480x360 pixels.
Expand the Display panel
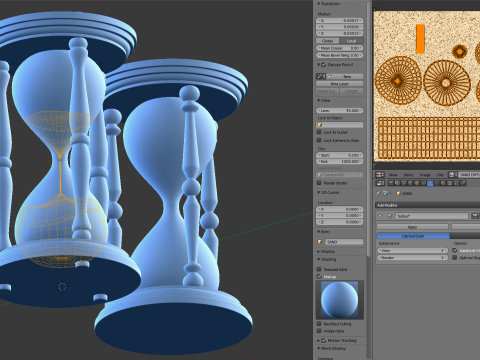click(319, 251)
